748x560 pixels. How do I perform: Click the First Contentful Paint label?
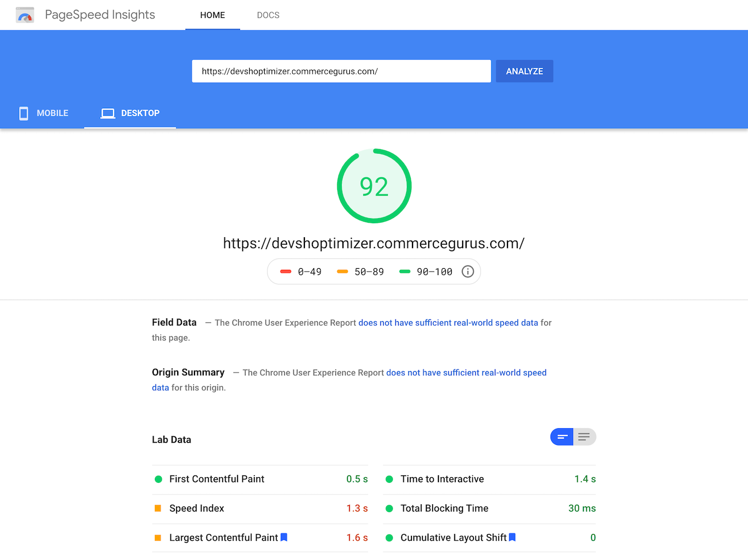point(217,479)
